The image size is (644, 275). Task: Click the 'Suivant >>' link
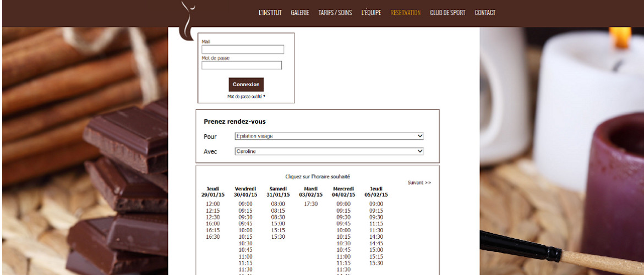(x=419, y=183)
